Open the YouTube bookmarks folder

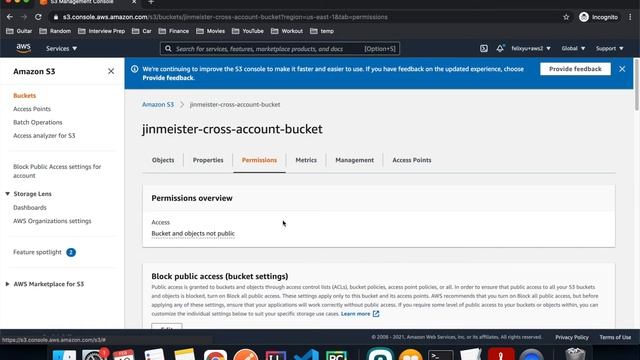click(x=248, y=31)
